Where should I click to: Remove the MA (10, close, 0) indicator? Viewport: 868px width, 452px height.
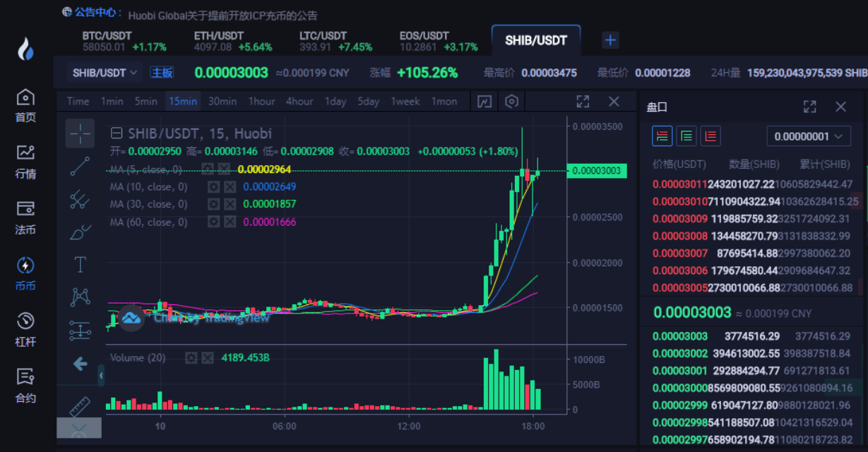[x=230, y=187]
